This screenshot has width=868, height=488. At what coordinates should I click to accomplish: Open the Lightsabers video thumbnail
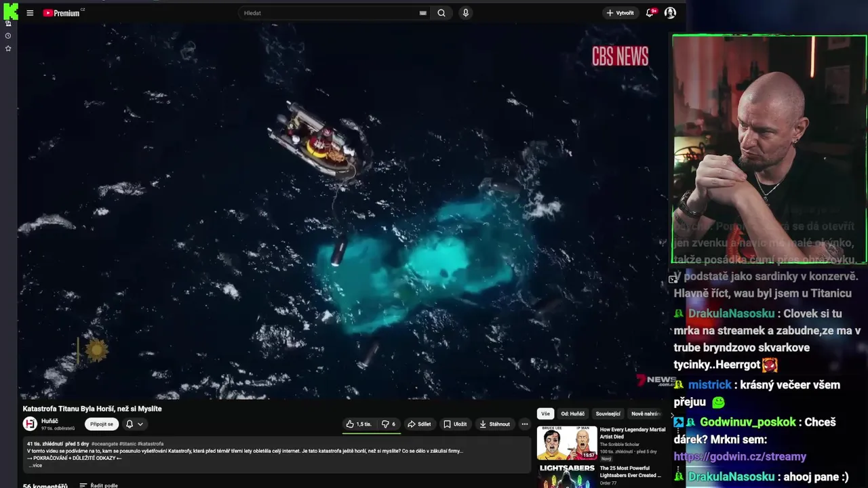click(567, 476)
